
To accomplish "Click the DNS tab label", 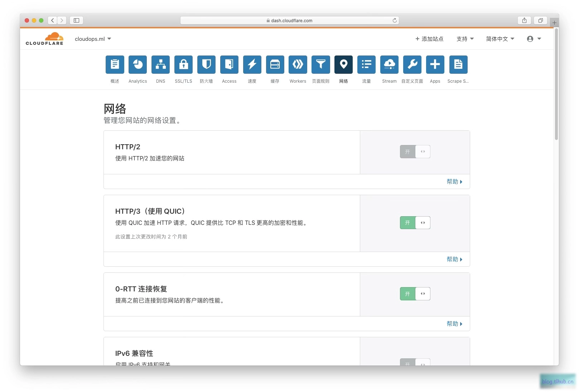I will pyautogui.click(x=161, y=81).
